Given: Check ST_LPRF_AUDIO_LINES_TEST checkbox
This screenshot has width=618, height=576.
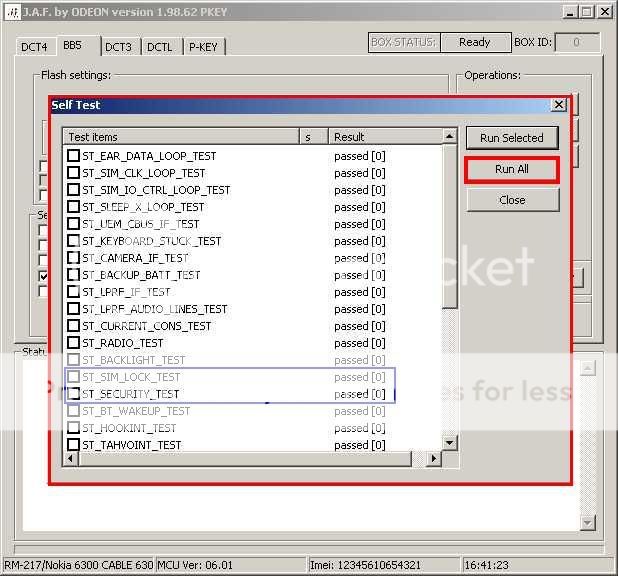Looking at the screenshot, I should [x=73, y=309].
